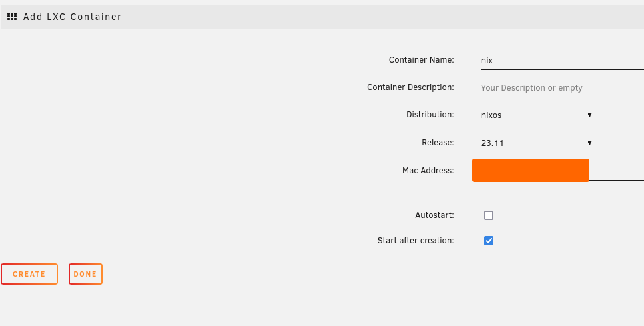Click the Container Name field containing nix

563,61
